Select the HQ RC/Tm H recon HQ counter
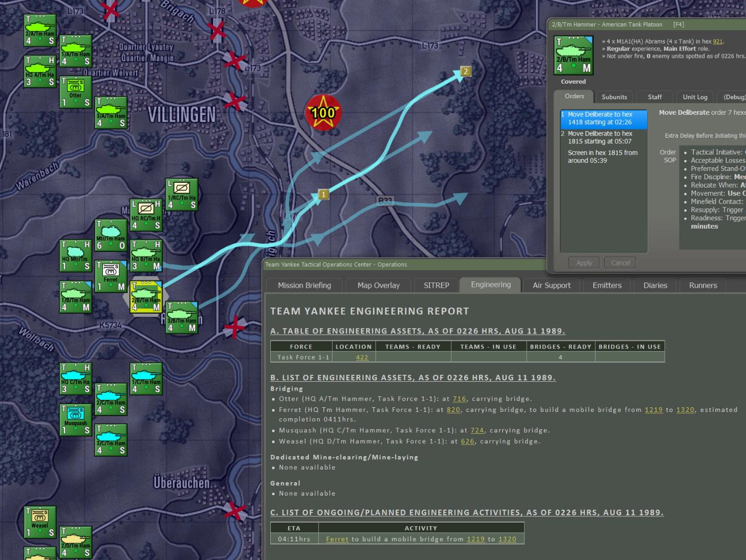This screenshot has width=746, height=560. tap(146, 215)
